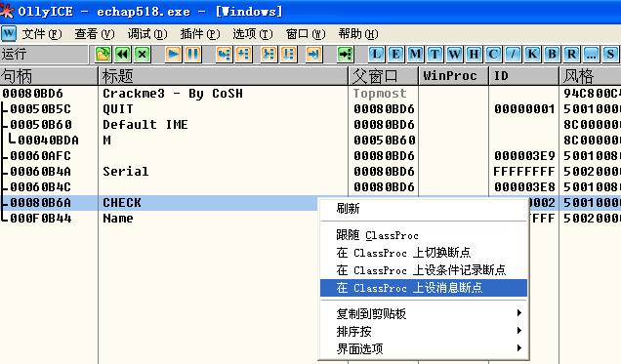Click the Restart program rewind icon
The image size is (621, 364).
(123, 55)
